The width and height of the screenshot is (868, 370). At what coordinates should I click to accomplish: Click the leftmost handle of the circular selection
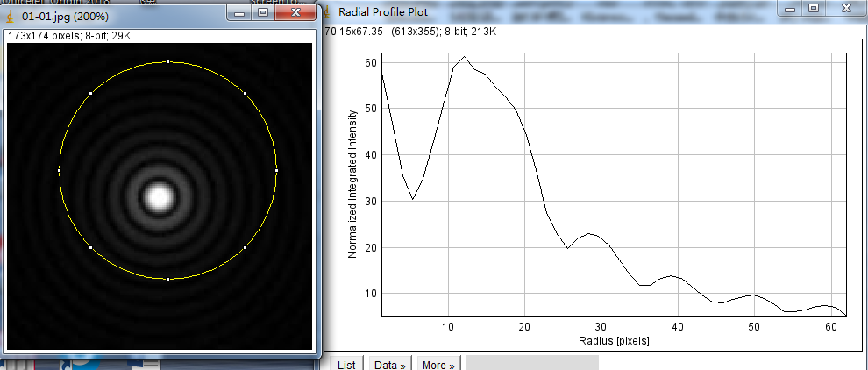59,170
